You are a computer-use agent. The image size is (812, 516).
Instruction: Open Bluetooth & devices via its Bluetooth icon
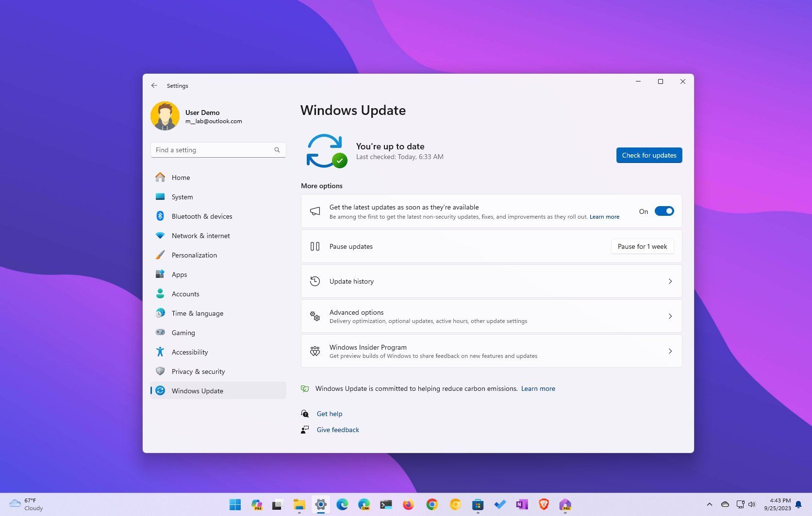click(160, 216)
